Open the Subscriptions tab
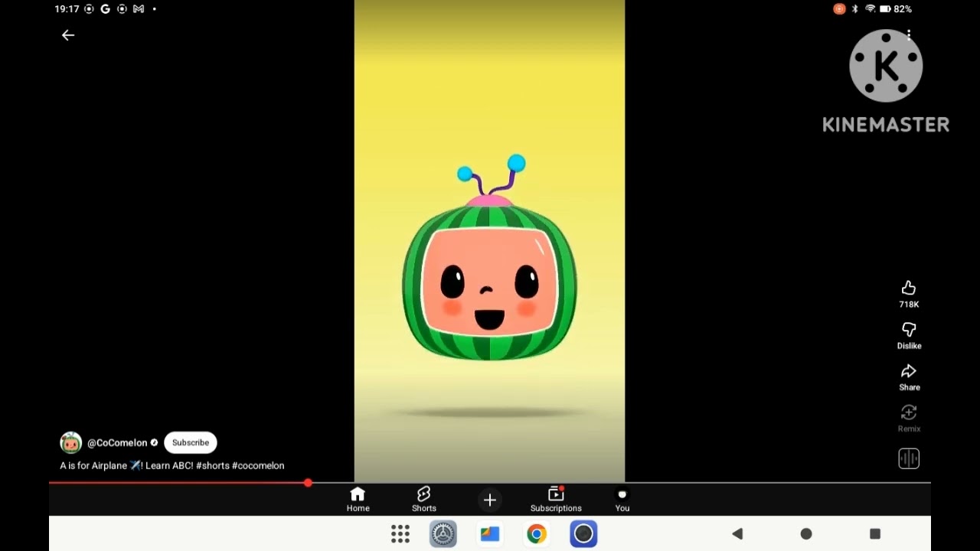The image size is (980, 551). (x=556, y=499)
